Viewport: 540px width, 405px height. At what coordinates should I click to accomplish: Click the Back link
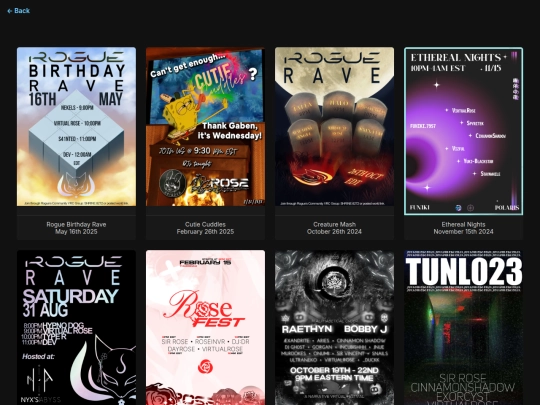pyautogui.click(x=19, y=11)
